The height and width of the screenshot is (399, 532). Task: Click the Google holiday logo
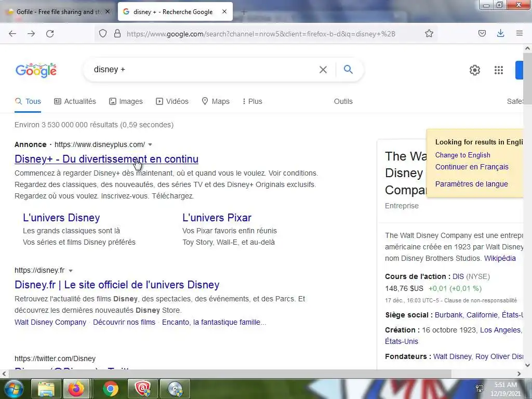point(36,70)
